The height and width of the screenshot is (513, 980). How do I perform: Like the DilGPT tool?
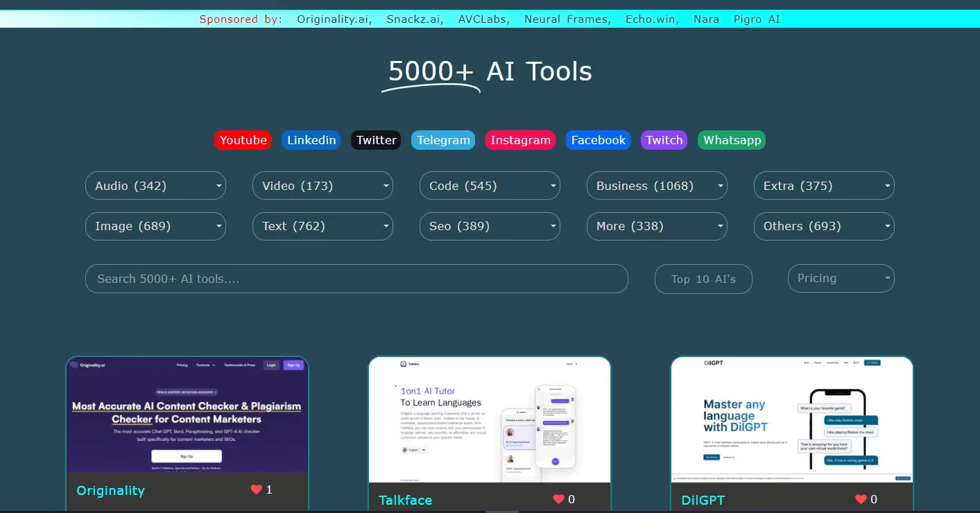(x=860, y=498)
